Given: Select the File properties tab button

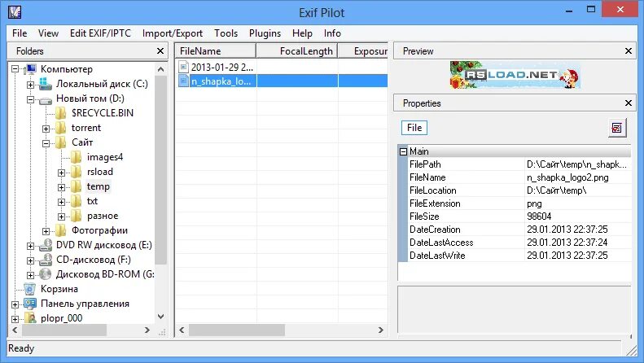Looking at the screenshot, I should (414, 128).
